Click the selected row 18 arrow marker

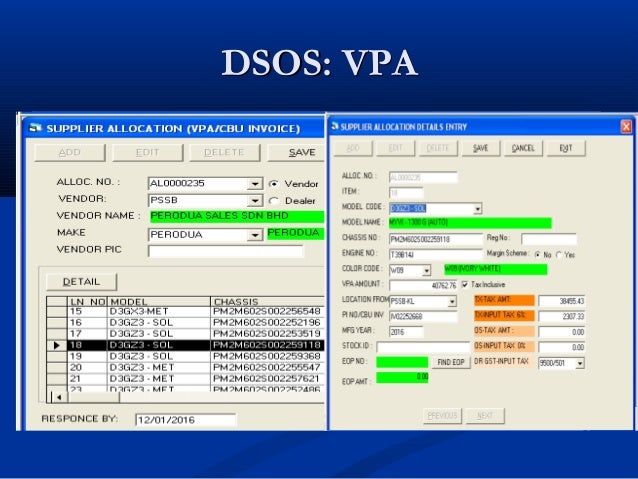[x=57, y=345]
